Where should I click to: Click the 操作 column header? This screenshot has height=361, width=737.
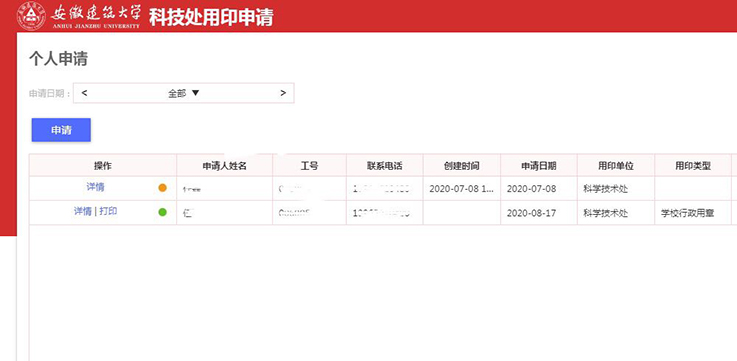[x=103, y=165]
